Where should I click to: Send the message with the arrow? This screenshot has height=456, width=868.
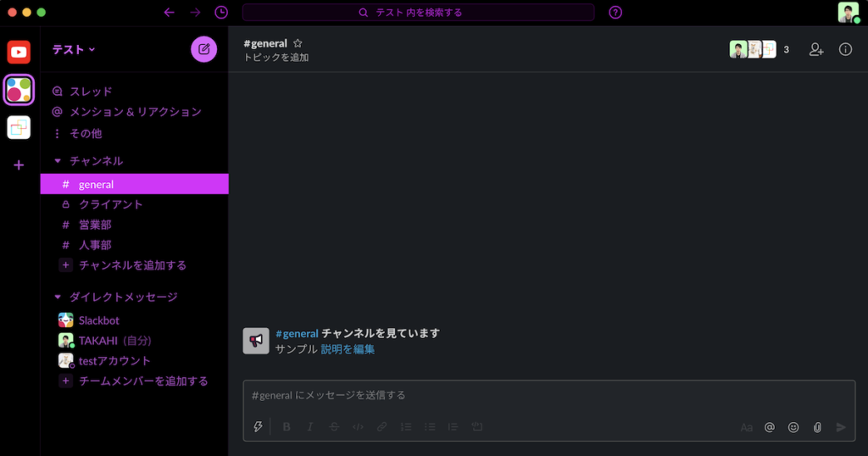(x=841, y=427)
